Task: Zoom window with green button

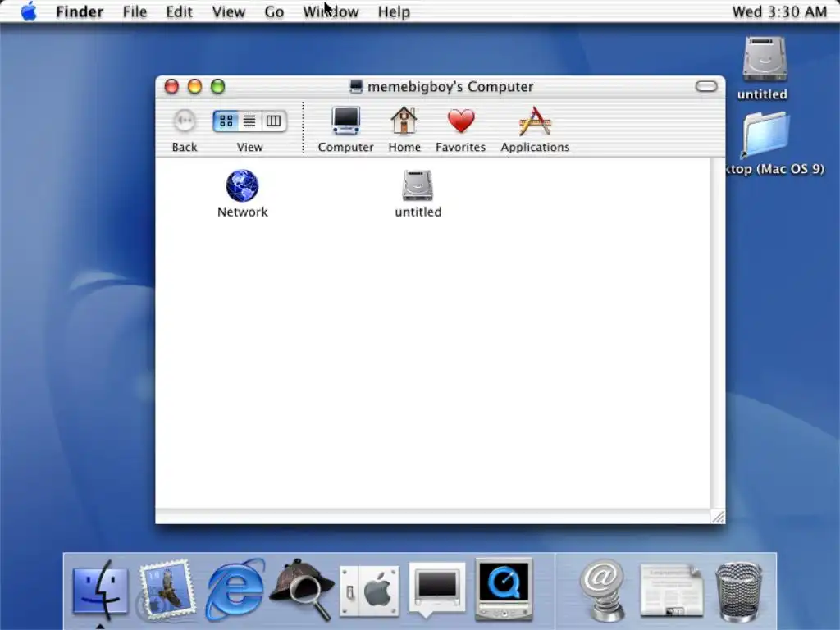Action: [217, 86]
